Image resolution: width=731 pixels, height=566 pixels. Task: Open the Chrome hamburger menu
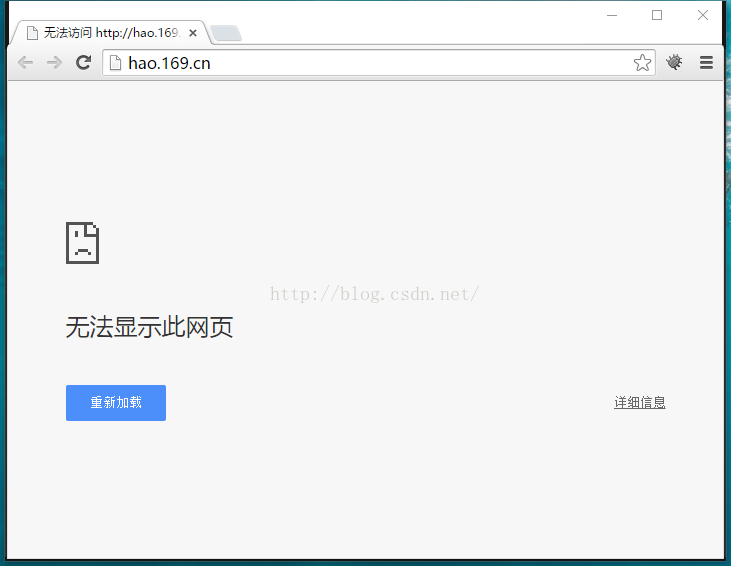706,62
